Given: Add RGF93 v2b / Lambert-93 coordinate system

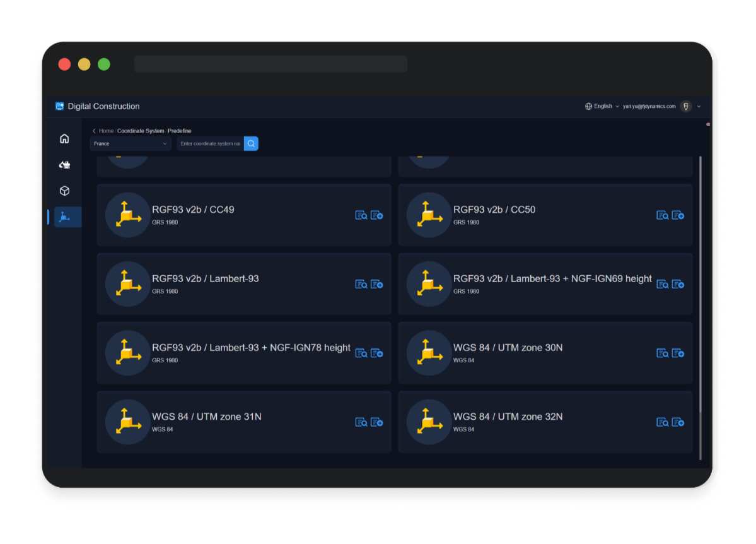Looking at the screenshot, I should pyautogui.click(x=376, y=285).
